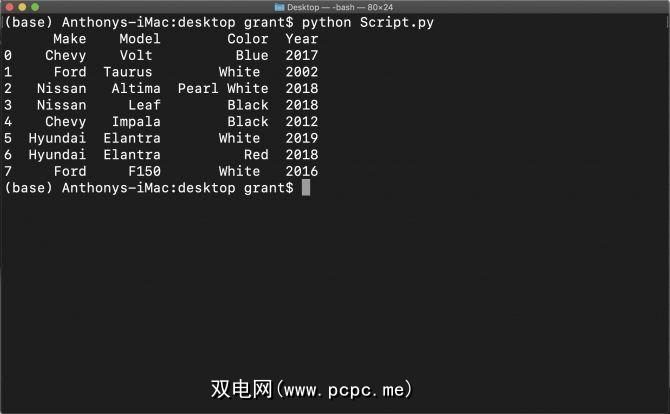
Task: Click row index '7'
Action: (x=8, y=171)
